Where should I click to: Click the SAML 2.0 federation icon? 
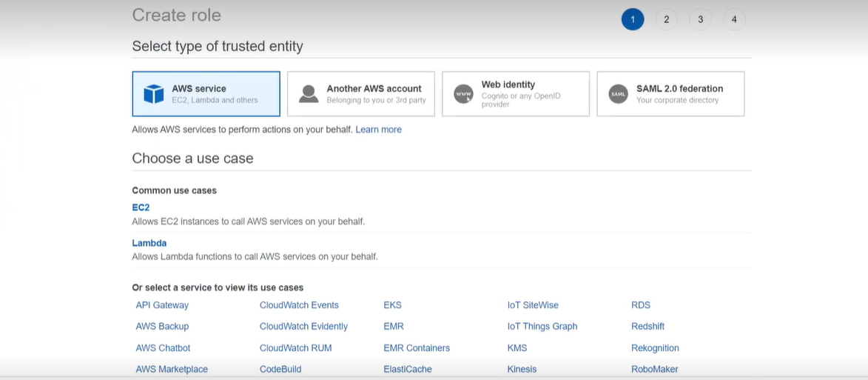(x=619, y=93)
